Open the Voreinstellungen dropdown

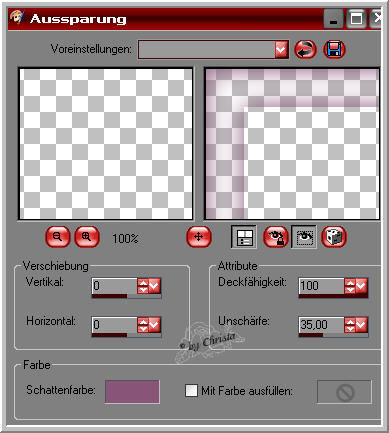282,50
